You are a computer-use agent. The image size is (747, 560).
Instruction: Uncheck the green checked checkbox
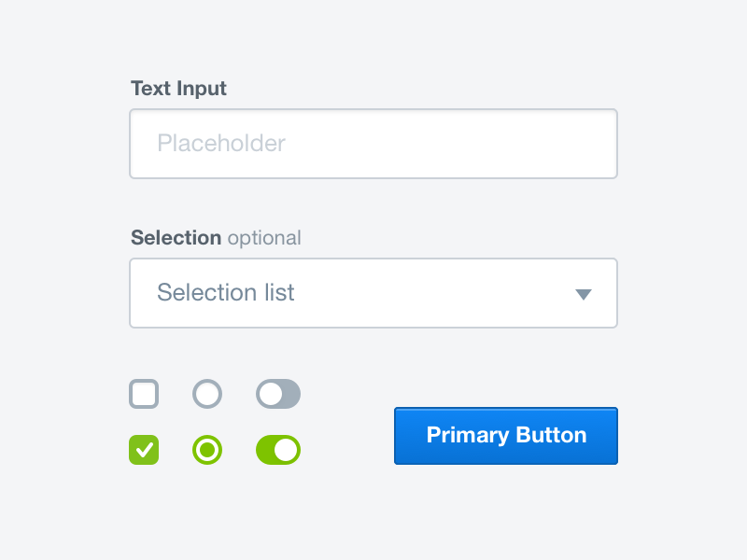[144, 450]
